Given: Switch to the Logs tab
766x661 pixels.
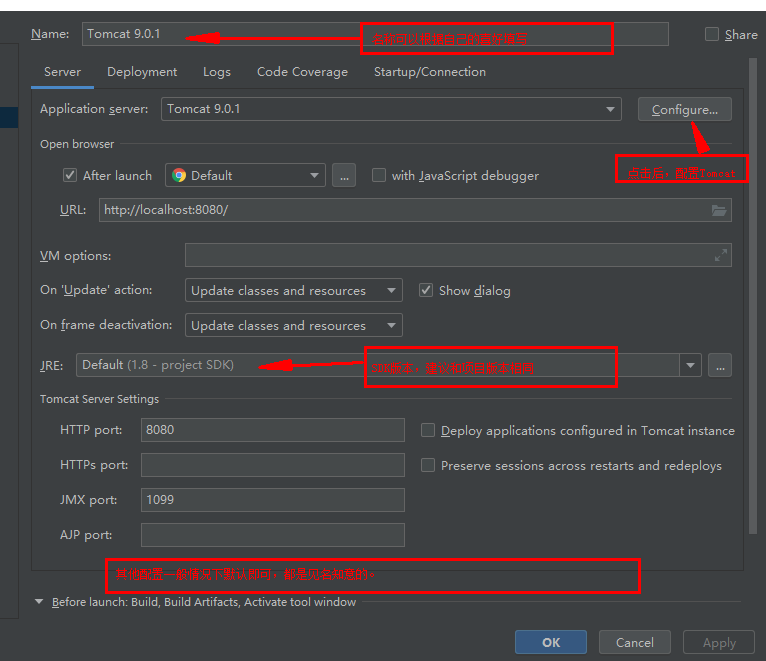Looking at the screenshot, I should point(217,72).
